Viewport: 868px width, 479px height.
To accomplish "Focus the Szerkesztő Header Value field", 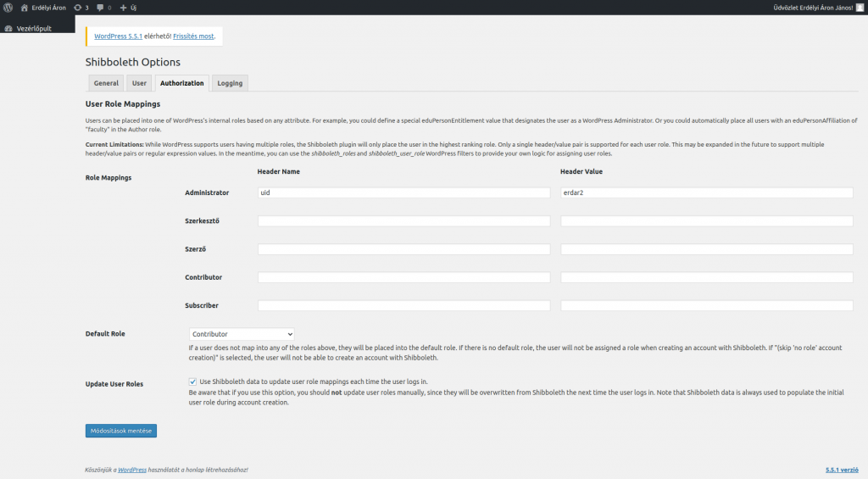I will 707,221.
